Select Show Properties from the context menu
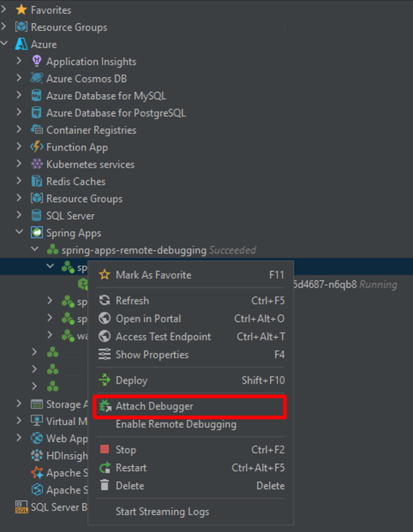The height and width of the screenshot is (532, 413). pos(153,355)
